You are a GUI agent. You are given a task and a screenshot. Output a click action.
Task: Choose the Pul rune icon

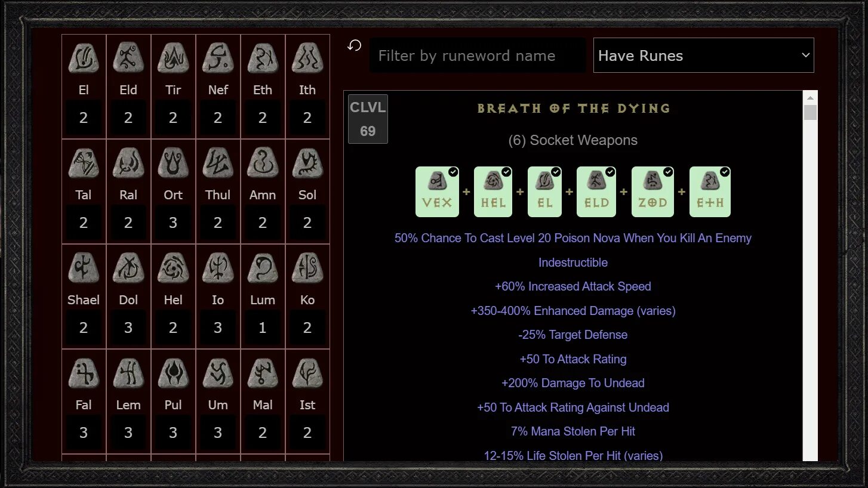173,373
